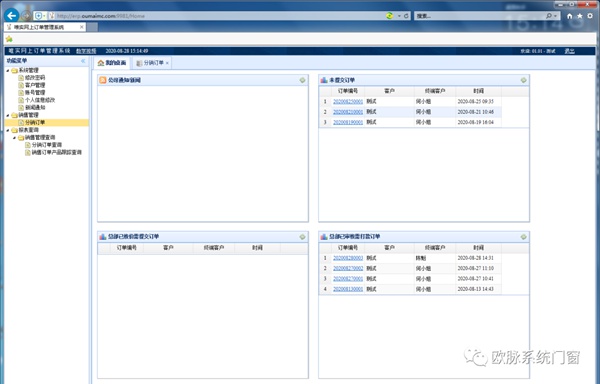Click the search magnifier in the browser search box

click(x=549, y=16)
